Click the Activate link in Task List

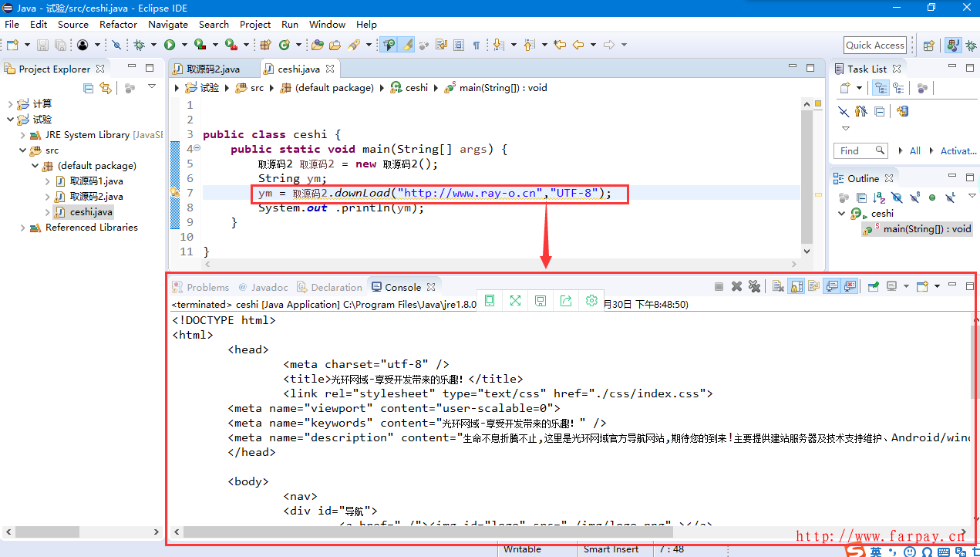click(x=958, y=150)
